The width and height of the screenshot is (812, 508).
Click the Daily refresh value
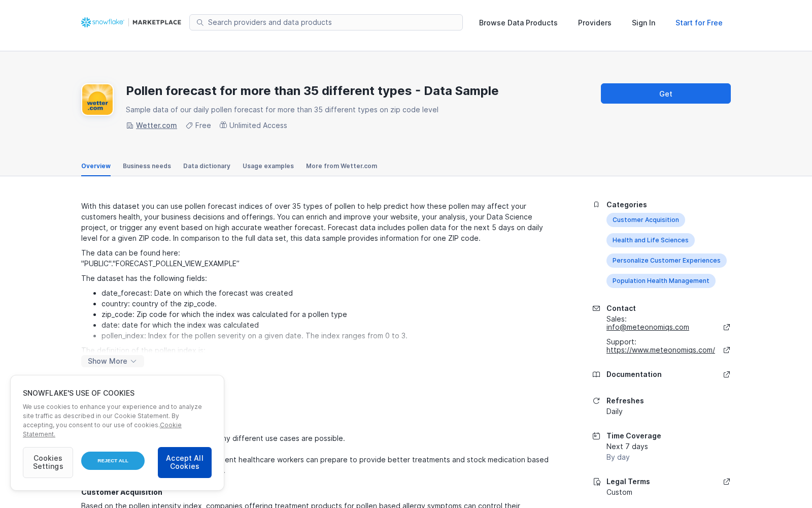click(614, 411)
